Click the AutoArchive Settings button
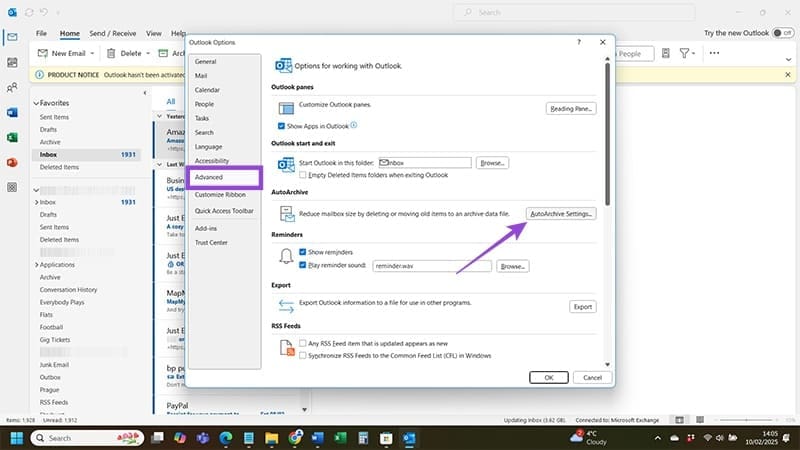The width and height of the screenshot is (800, 450). [562, 213]
